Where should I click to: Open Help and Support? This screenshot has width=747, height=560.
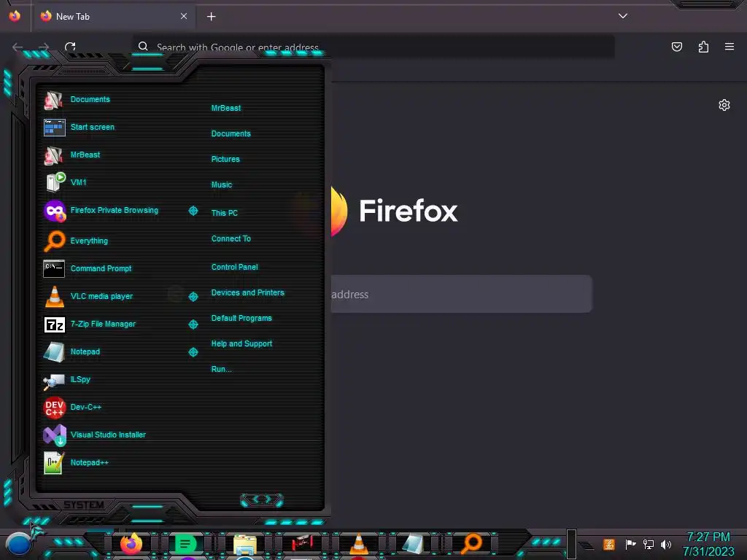(x=241, y=344)
